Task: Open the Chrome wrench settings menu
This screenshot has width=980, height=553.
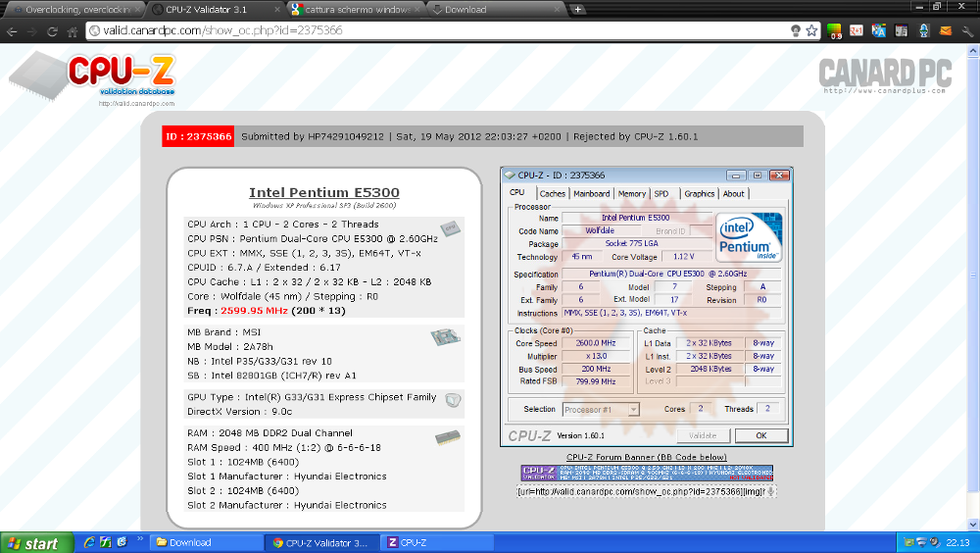Action: (967, 30)
